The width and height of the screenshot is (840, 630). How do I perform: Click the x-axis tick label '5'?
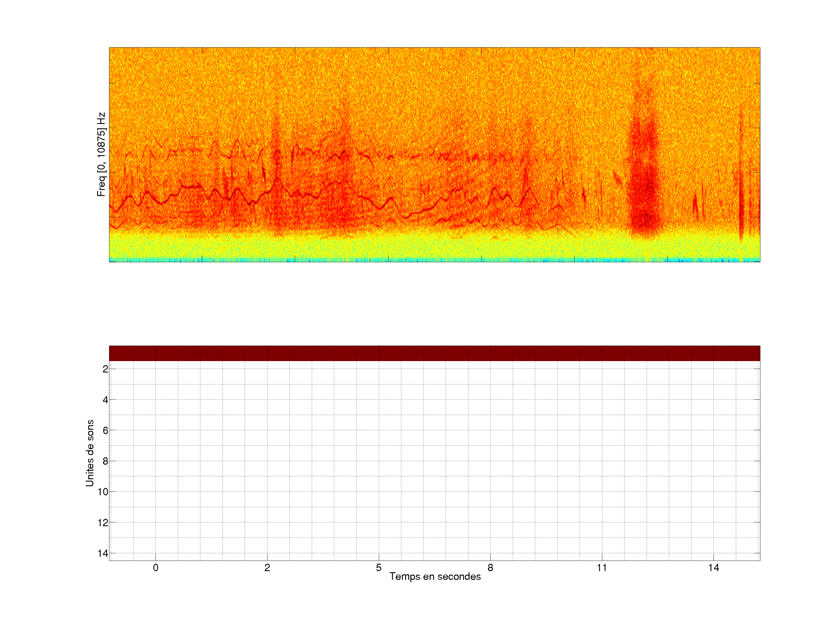click(379, 568)
